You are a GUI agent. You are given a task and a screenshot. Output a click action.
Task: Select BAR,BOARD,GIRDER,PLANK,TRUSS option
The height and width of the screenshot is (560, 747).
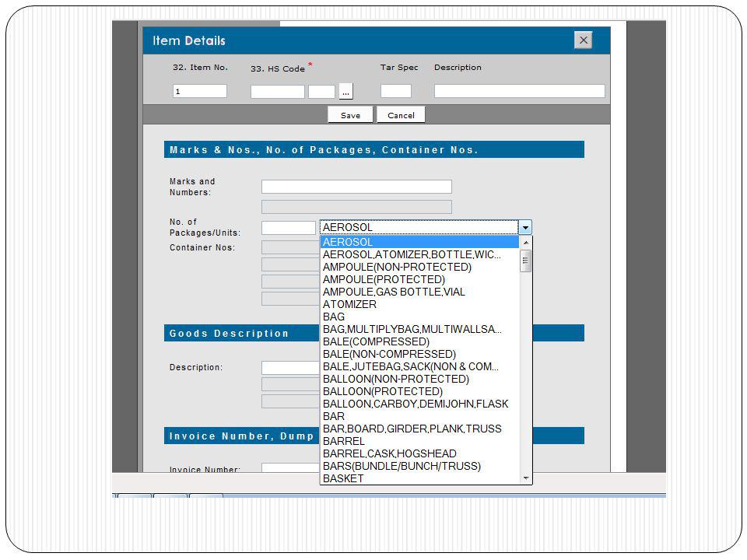tap(419, 429)
